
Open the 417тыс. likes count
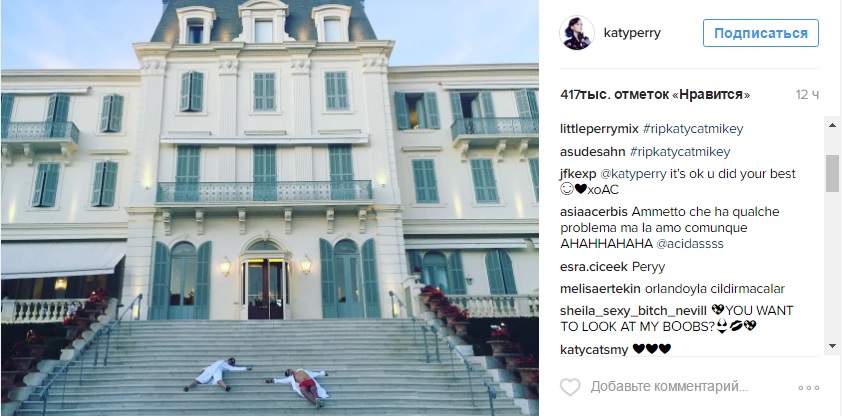pos(655,95)
